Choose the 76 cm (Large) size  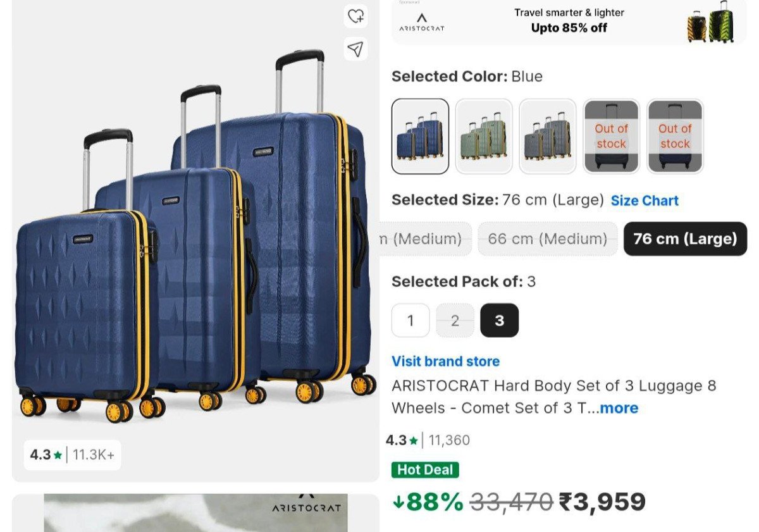(x=685, y=239)
